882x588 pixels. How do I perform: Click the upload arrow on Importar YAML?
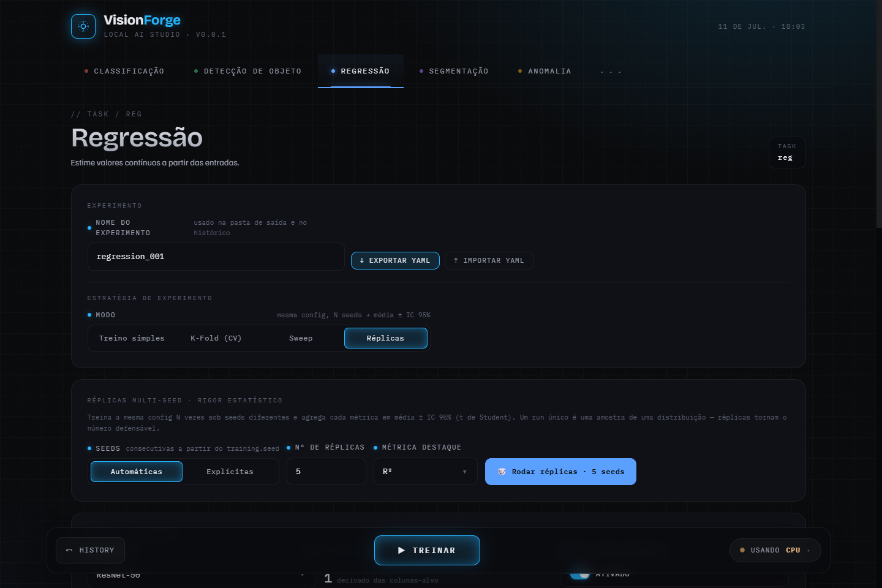(x=456, y=260)
